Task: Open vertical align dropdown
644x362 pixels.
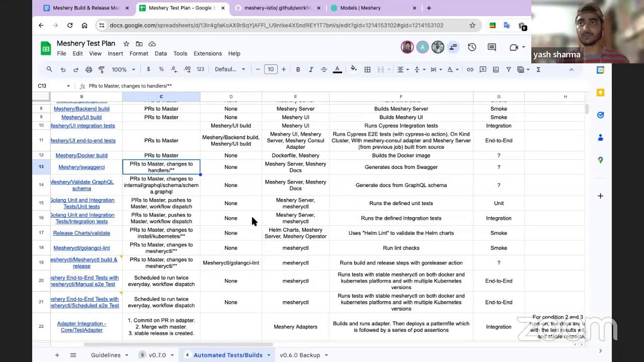Action: coord(420,69)
